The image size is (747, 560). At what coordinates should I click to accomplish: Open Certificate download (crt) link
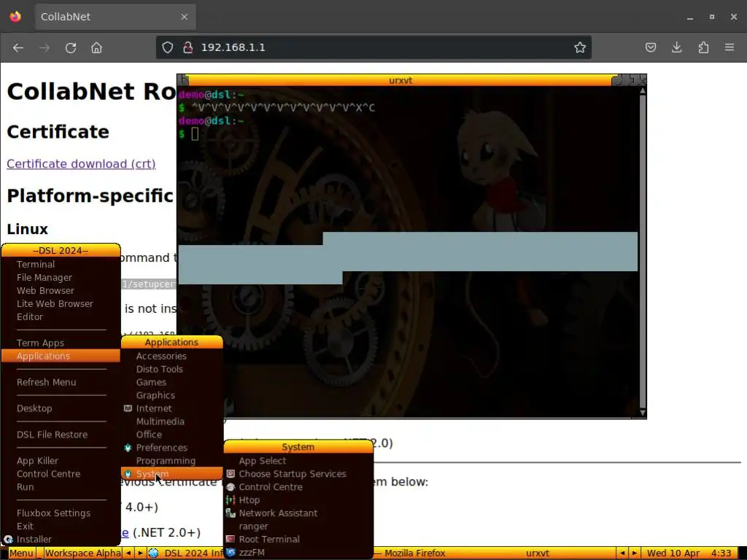(x=81, y=164)
